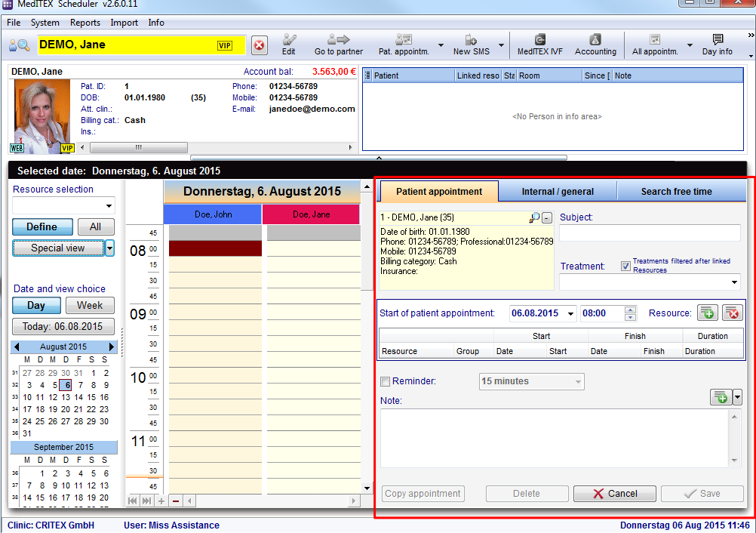Viewport: 756px width, 533px height.
Task: Click in the Note text area
Action: (x=555, y=439)
